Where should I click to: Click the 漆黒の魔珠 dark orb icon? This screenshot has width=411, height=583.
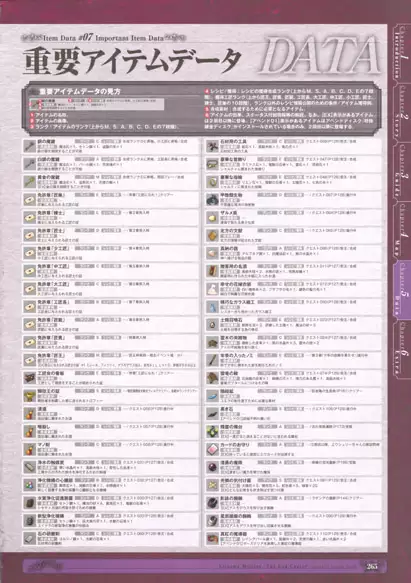(x=212, y=467)
